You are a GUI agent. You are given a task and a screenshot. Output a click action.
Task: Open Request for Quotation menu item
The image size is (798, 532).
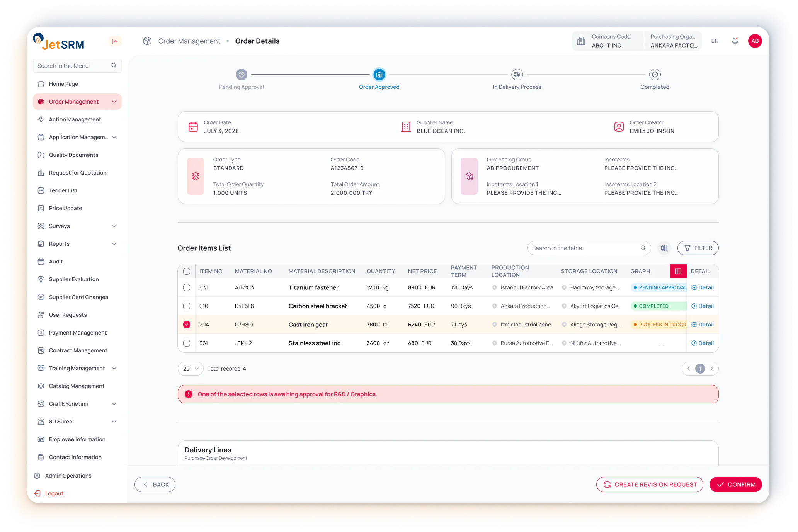[x=77, y=173]
